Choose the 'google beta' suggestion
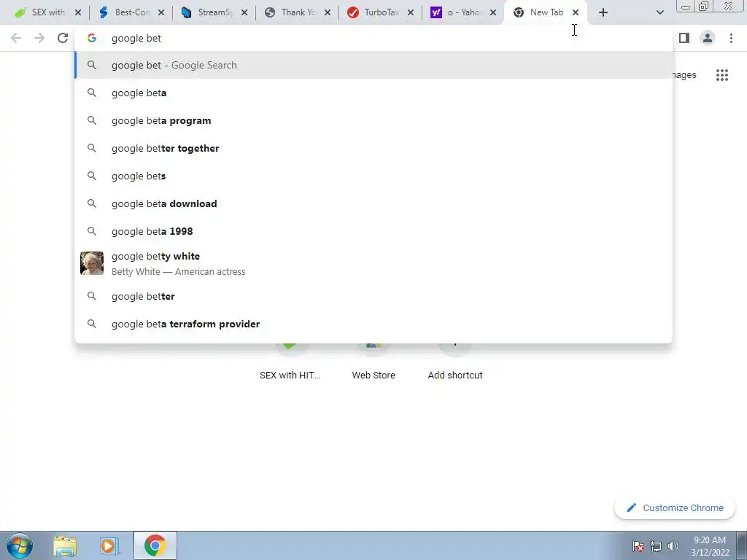The height and width of the screenshot is (560, 747). [373, 93]
